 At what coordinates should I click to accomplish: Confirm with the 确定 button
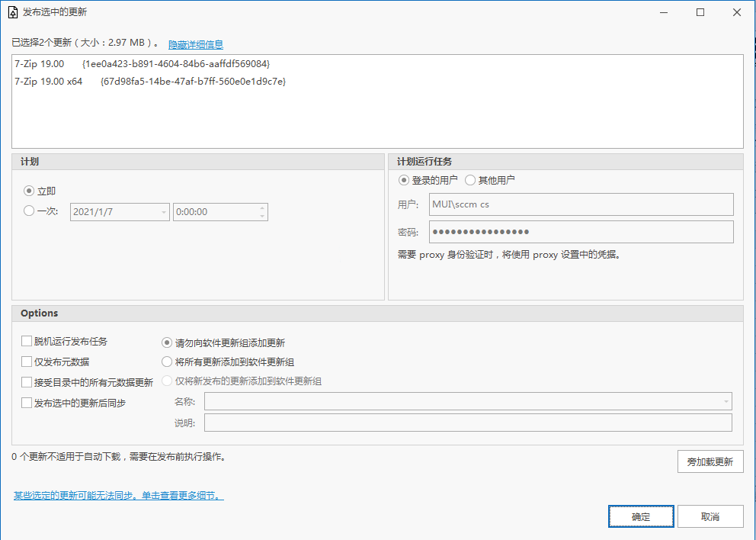[641, 516]
